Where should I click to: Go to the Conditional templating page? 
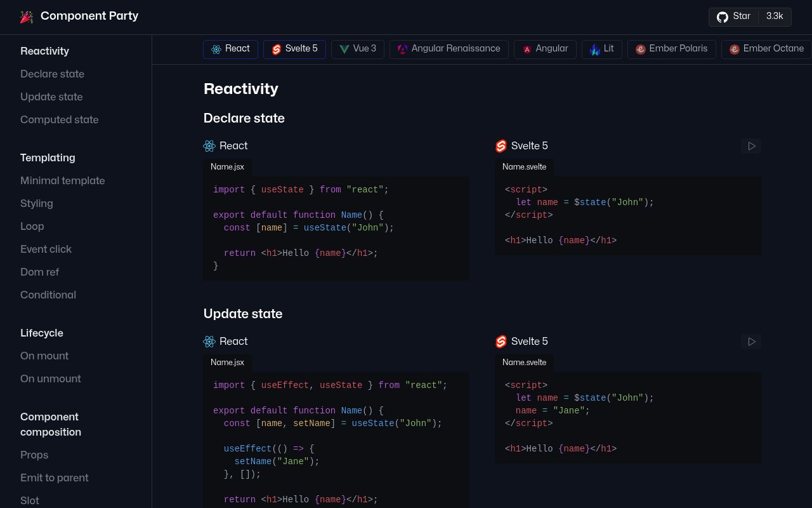(48, 295)
